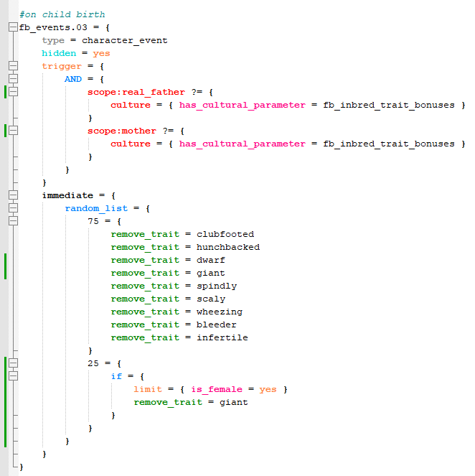475x476 pixels.
Task: Click the 'dwarf' trait name
Action: coord(211,260)
